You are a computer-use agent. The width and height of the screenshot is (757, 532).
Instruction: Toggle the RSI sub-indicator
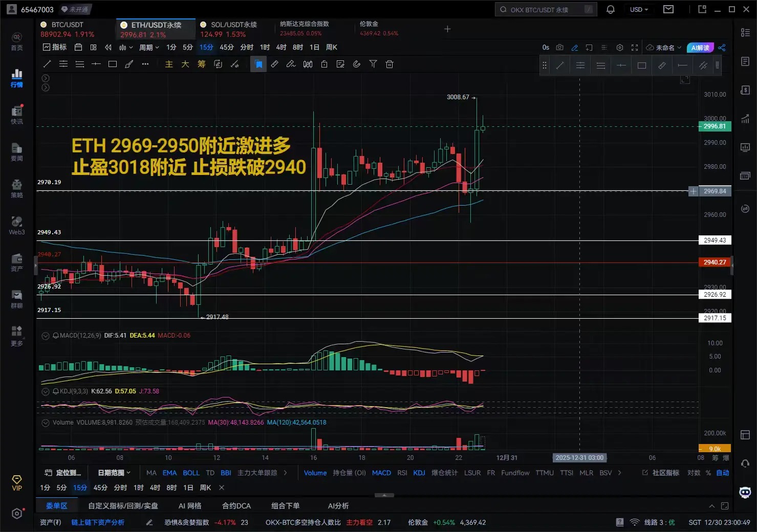(x=402, y=473)
